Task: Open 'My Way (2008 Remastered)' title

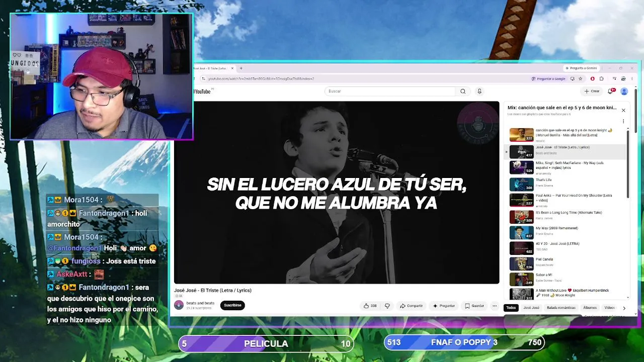Action: tap(557, 228)
